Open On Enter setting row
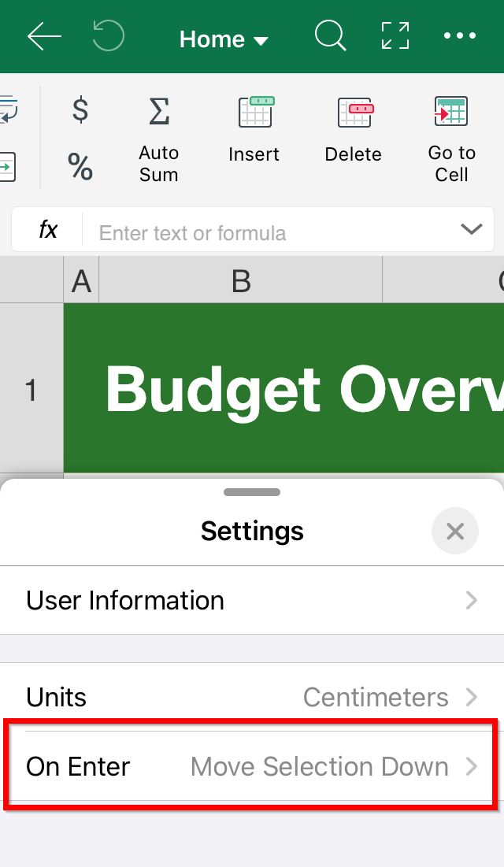This screenshot has width=504, height=867. tap(252, 766)
